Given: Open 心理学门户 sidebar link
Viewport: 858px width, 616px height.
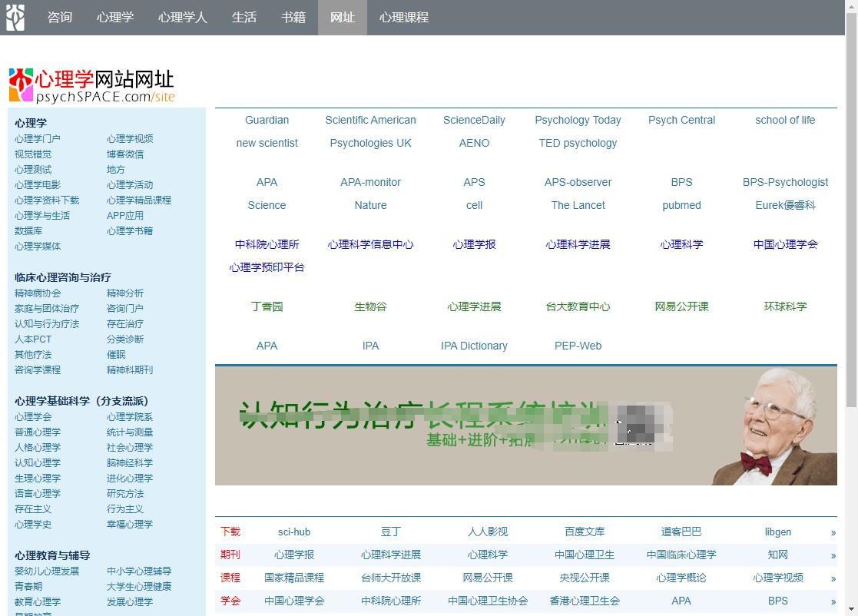Looking at the screenshot, I should 37,139.
